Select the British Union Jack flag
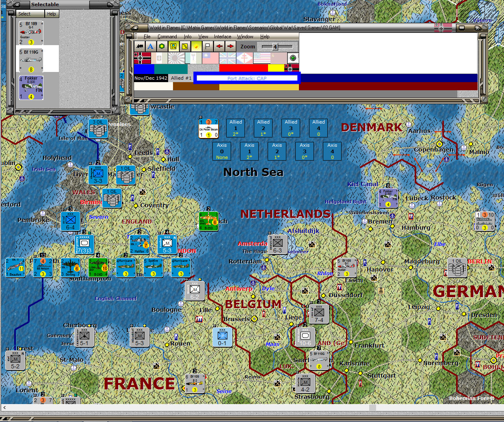The height and width of the screenshot is (422, 504). 227,58
